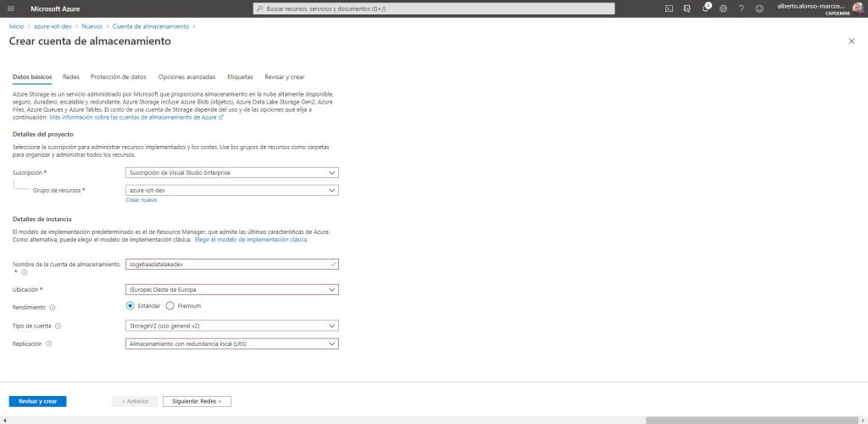Open the Replicación dropdown
Viewport: 868px width, 424px height.
(231, 343)
